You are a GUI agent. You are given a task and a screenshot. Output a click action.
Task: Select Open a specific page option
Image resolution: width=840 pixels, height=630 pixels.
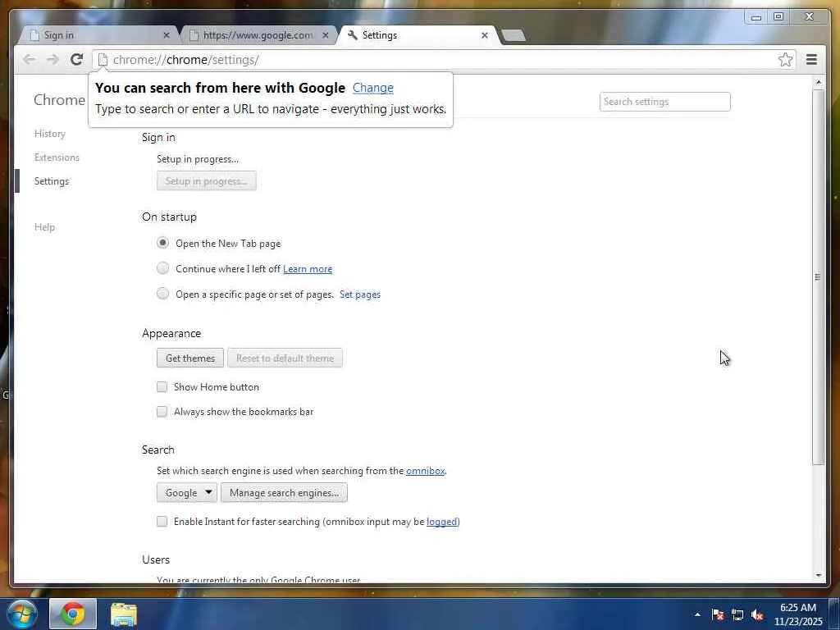[163, 294]
